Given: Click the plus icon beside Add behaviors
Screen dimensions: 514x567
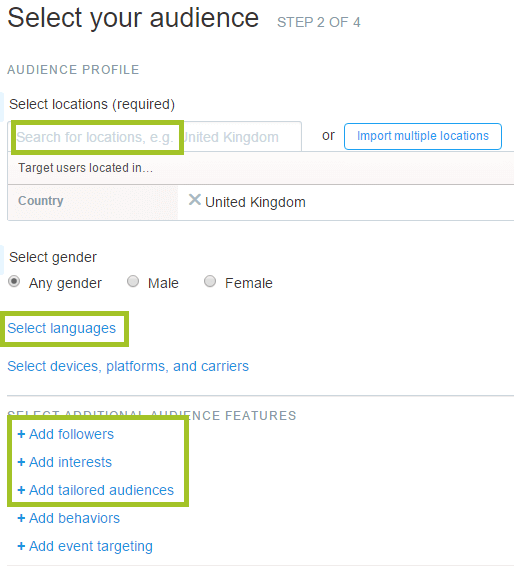Looking at the screenshot, I should 21,518.
